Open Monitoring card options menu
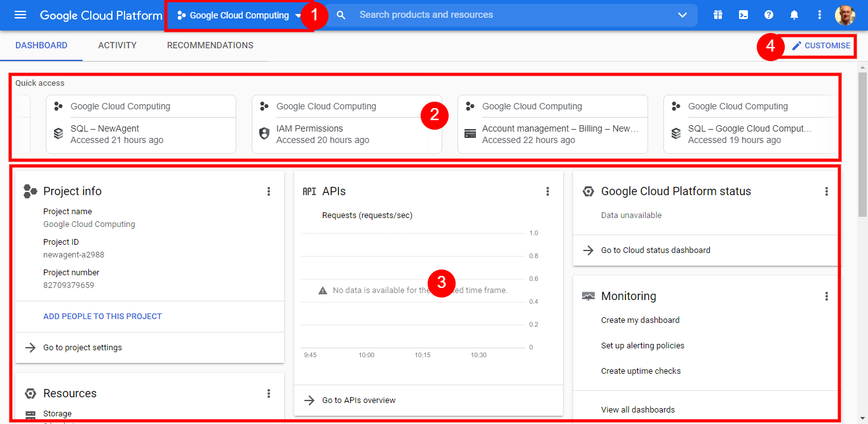The height and width of the screenshot is (424, 868). tap(827, 296)
